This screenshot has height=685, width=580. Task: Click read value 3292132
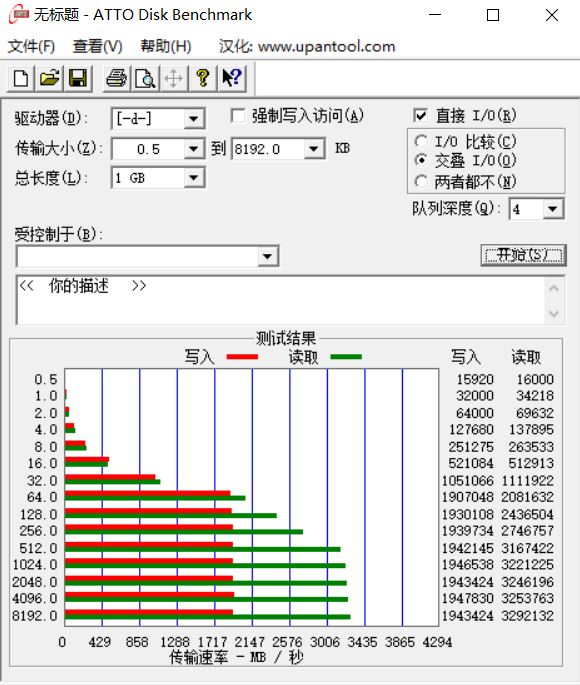[528, 616]
